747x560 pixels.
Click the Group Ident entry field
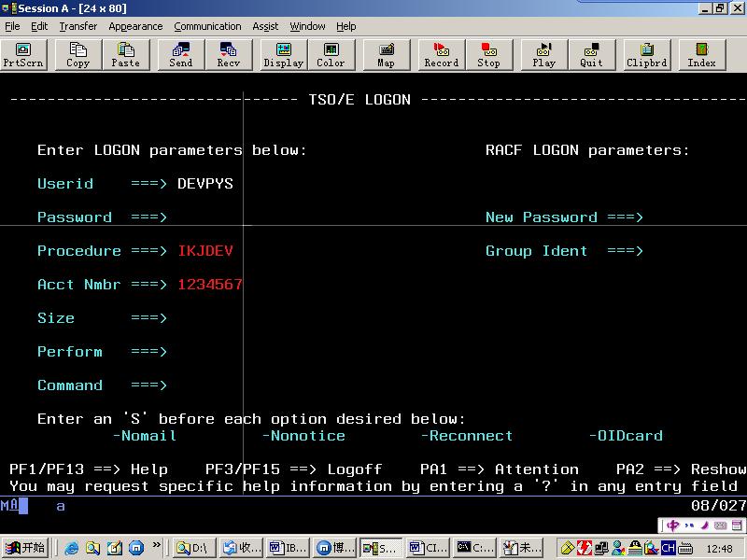pos(691,251)
